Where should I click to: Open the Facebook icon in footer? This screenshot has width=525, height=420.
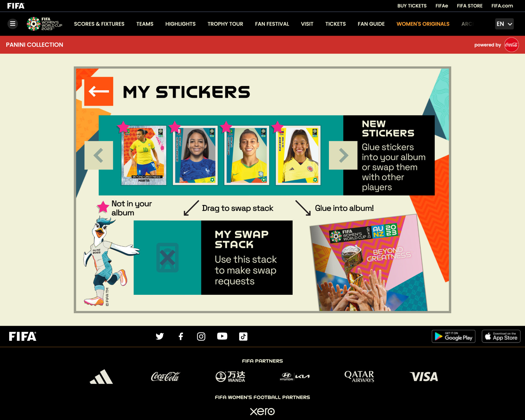pyautogui.click(x=181, y=336)
